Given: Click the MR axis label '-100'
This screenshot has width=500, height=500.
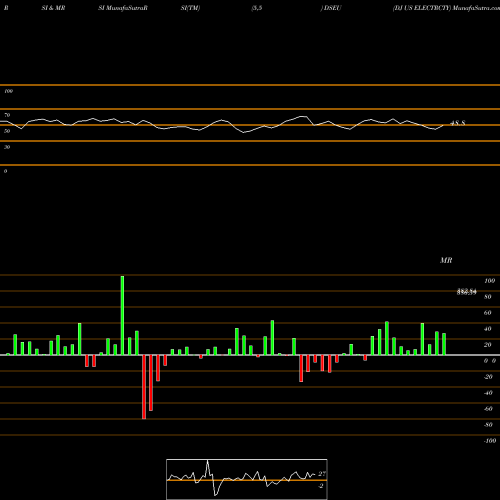Looking at the screenshot, I should (490, 441).
